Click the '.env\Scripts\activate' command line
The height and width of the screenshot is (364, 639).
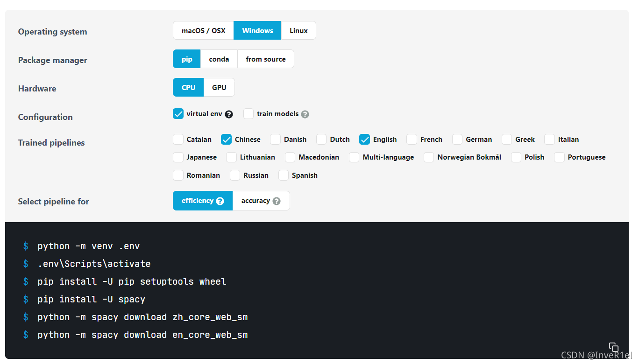point(94,264)
